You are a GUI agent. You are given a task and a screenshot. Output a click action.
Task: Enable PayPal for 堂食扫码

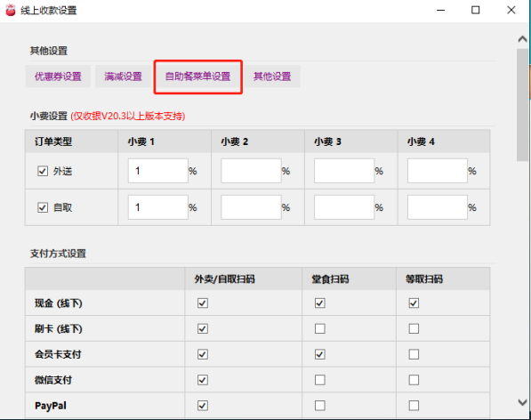(x=320, y=406)
